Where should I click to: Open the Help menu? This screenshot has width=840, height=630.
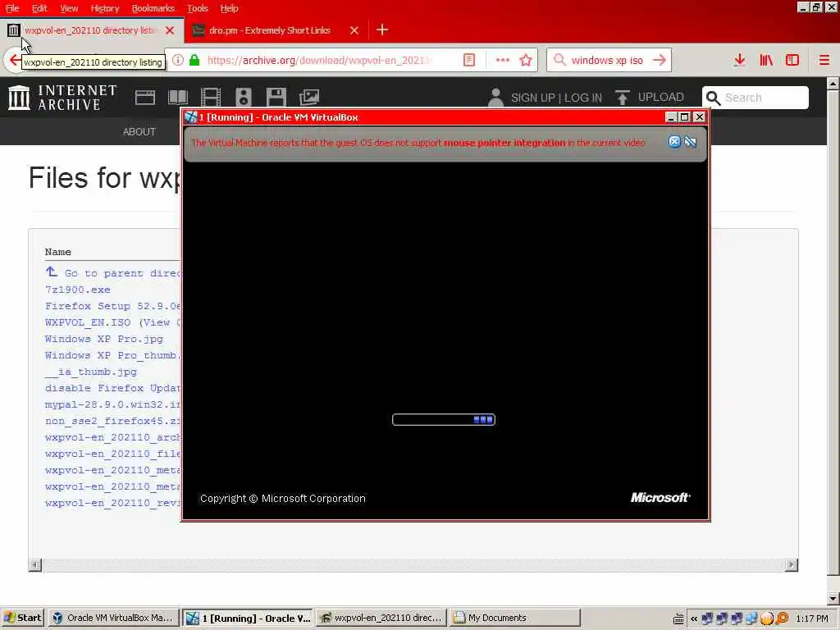click(x=230, y=8)
